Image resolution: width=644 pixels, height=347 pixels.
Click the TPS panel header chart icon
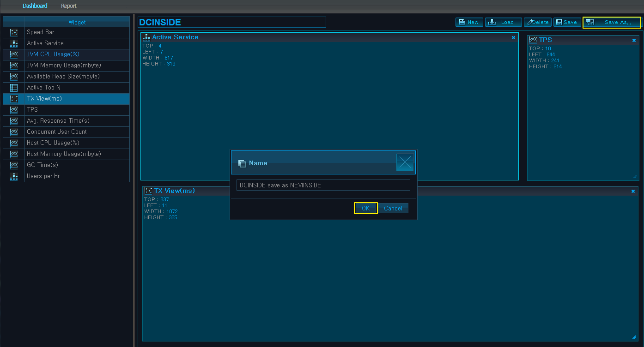coord(533,40)
